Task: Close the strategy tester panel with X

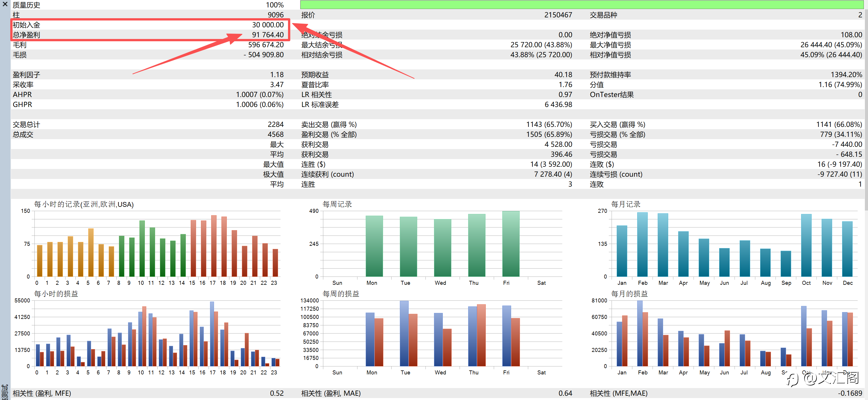Action: tap(5, 4)
